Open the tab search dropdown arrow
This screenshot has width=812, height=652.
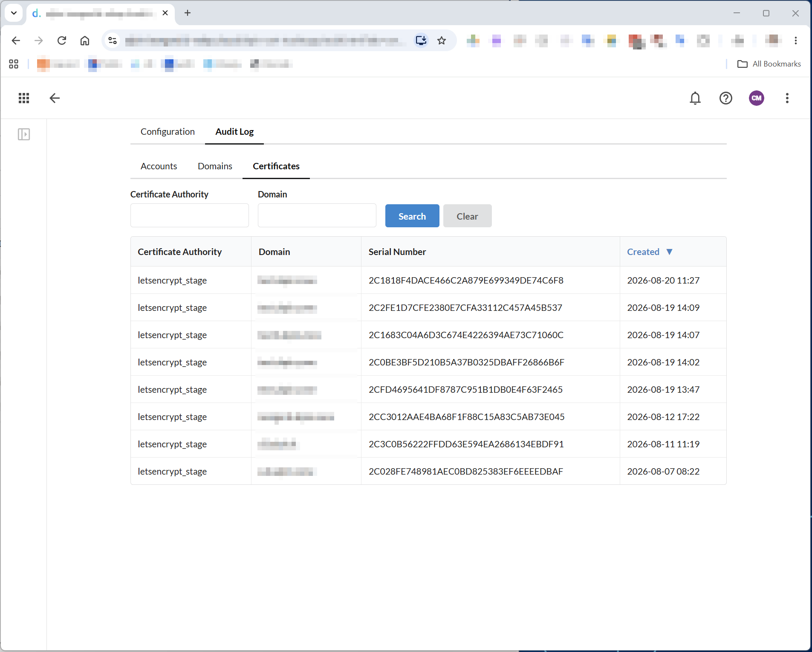[x=14, y=13]
